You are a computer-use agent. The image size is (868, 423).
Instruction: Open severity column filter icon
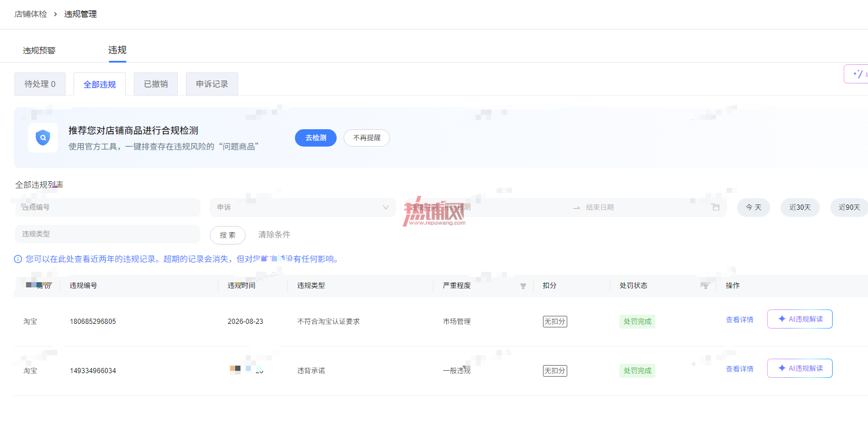pos(523,286)
